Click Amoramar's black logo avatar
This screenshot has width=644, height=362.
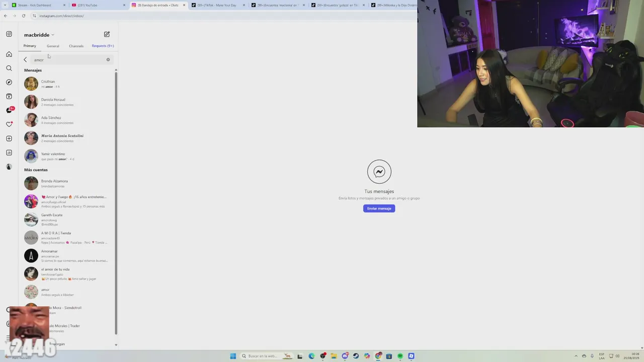(31, 256)
